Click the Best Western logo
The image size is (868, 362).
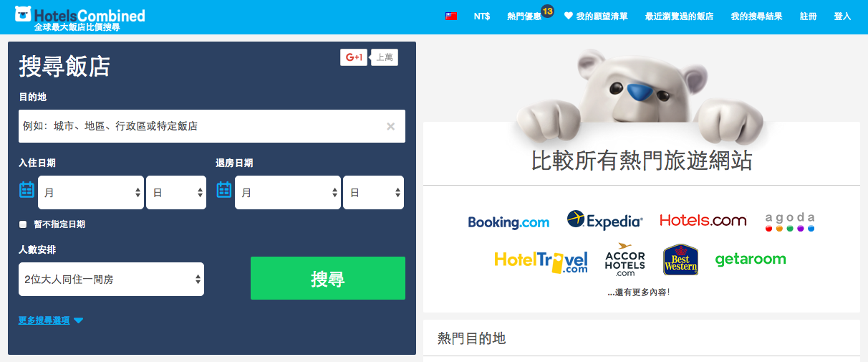(x=680, y=259)
